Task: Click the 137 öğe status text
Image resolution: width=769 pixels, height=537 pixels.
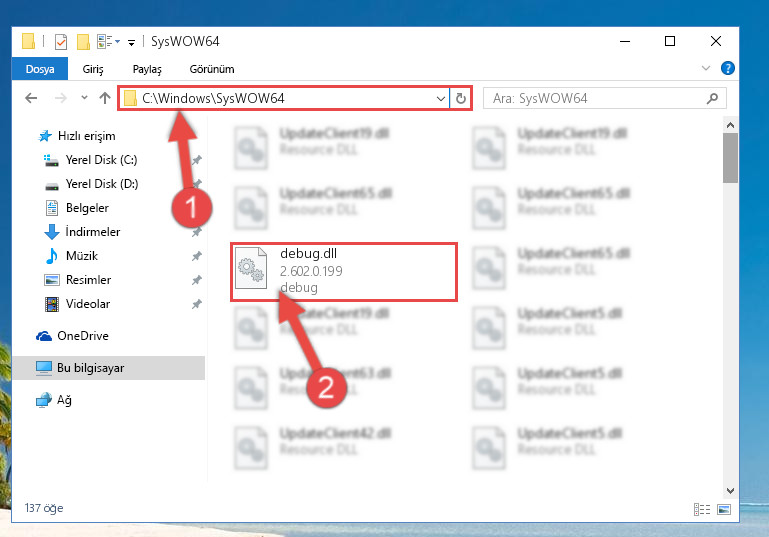Action: pos(44,508)
